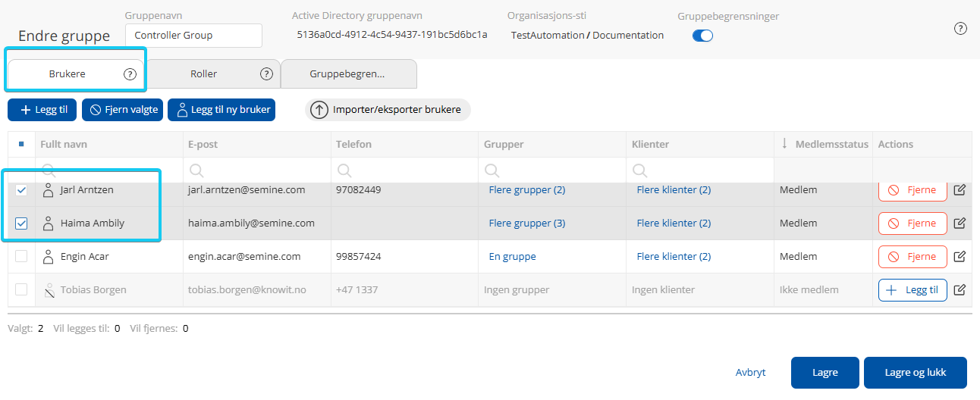
Task: Open edit icon on Engin Acar row
Action: pos(960,257)
